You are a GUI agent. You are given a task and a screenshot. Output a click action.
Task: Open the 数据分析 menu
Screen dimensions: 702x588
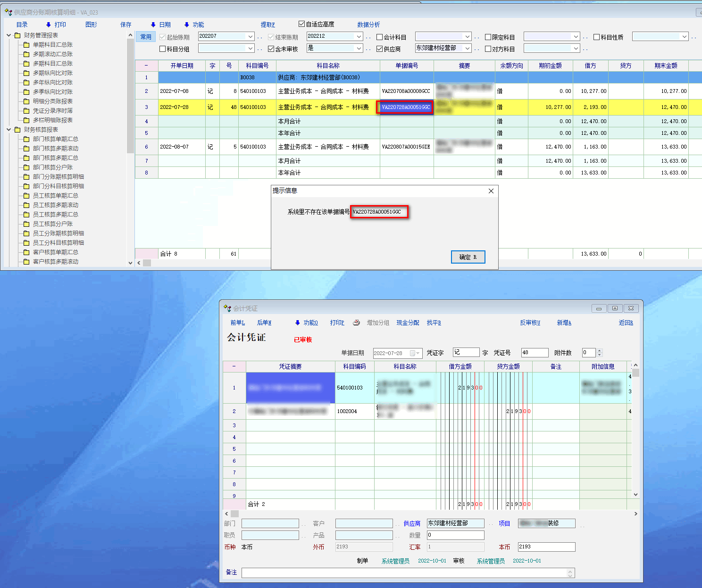coord(368,25)
